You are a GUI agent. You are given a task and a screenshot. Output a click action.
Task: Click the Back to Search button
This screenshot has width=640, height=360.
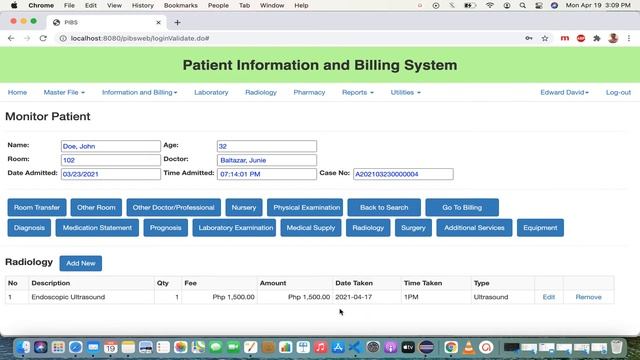click(x=384, y=207)
